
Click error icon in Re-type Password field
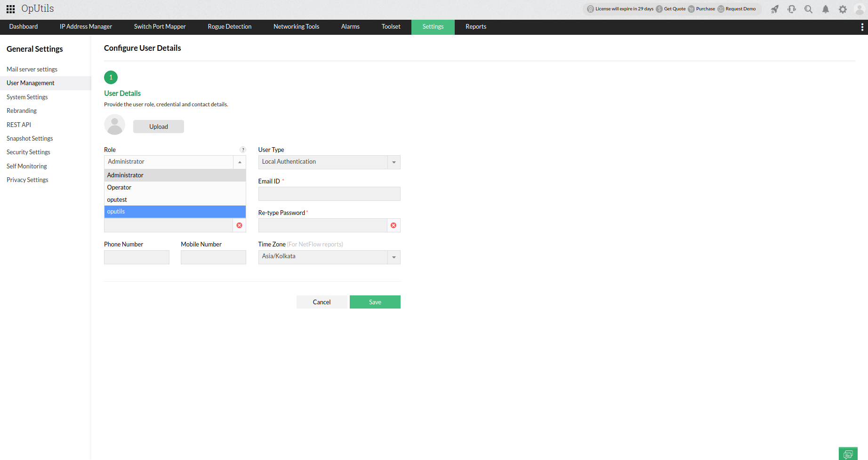(x=394, y=225)
